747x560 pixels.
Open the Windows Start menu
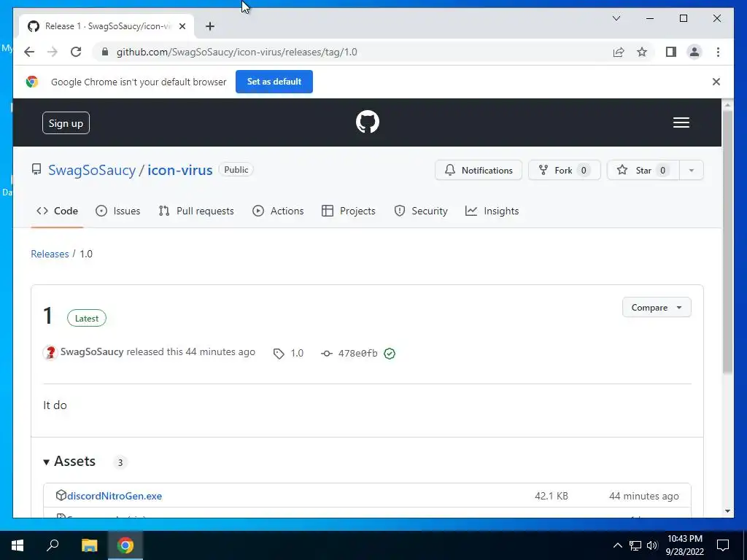(18, 545)
